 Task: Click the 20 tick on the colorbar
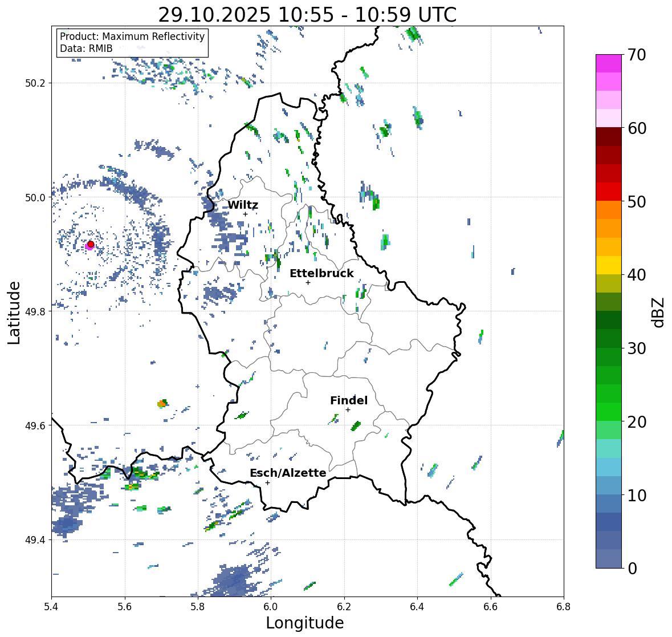637,421
